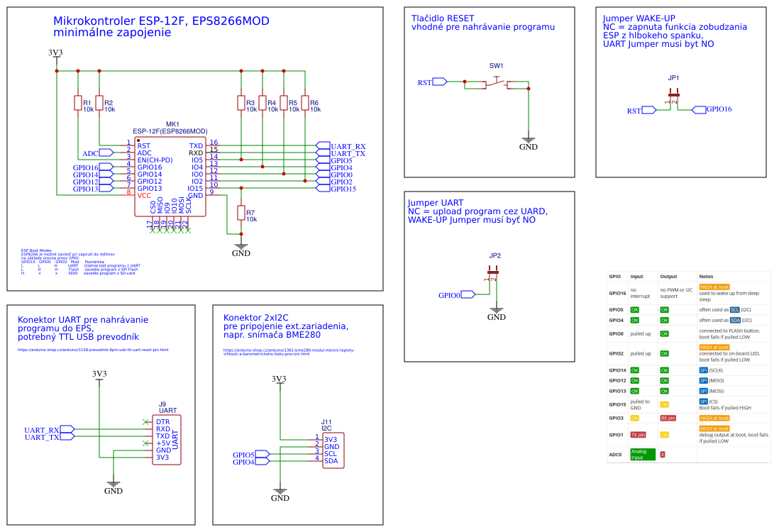Click the EN(CH-PD) pin label on MK1
The height and width of the screenshot is (532, 779).
click(155, 160)
